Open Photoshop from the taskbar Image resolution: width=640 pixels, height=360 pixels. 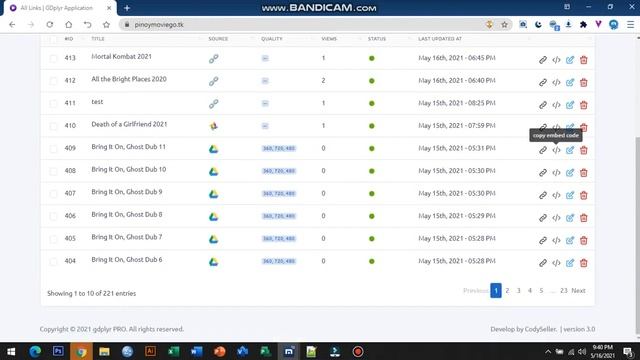(x=58, y=351)
